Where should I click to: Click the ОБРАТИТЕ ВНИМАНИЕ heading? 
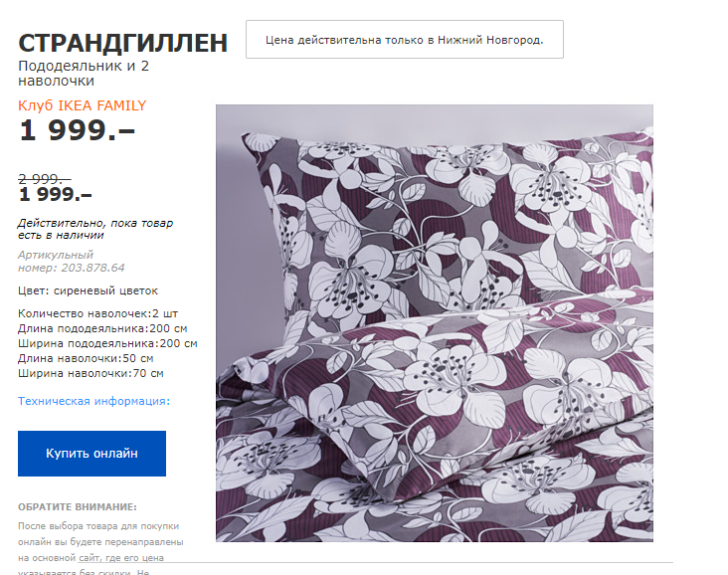[78, 506]
